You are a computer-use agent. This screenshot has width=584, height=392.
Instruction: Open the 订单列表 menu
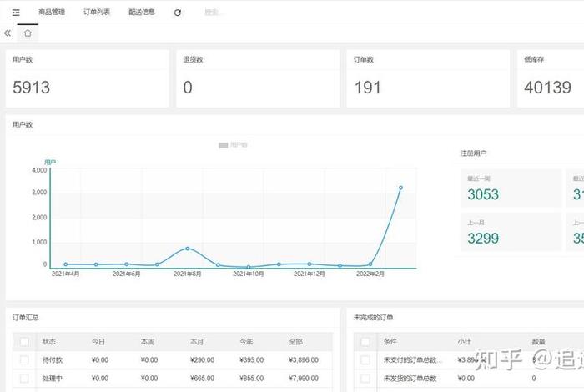tap(97, 13)
